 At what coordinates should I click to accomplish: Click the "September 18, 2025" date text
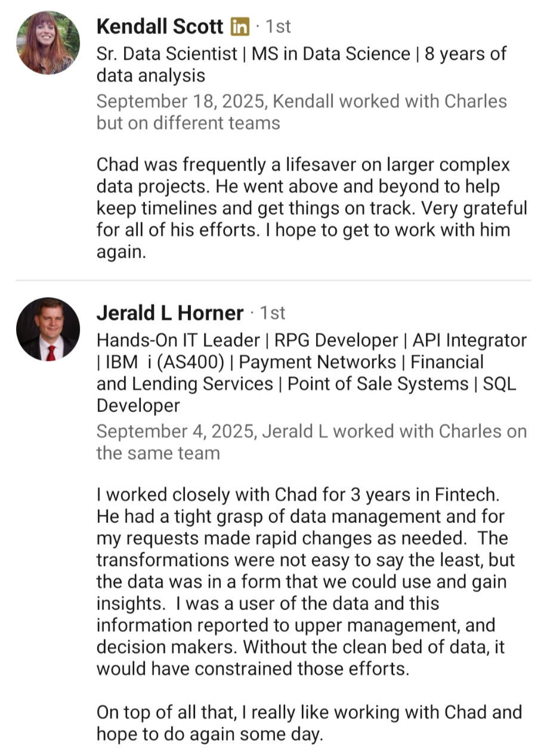click(x=182, y=101)
